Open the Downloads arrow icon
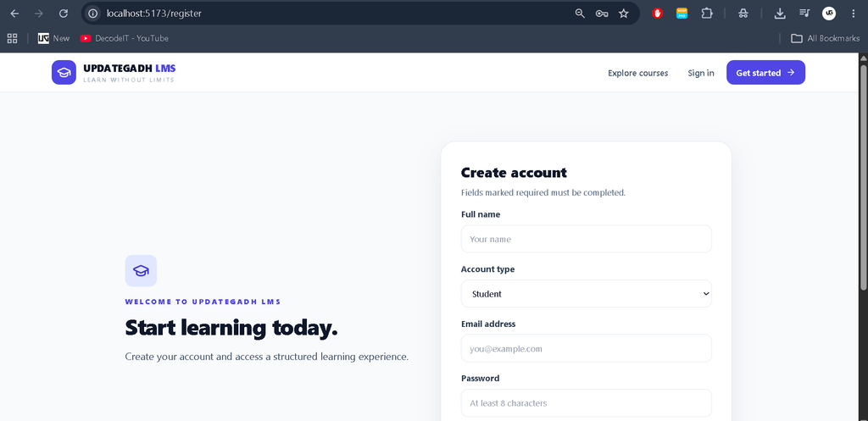Viewport: 868px width, 421px height. pyautogui.click(x=780, y=14)
